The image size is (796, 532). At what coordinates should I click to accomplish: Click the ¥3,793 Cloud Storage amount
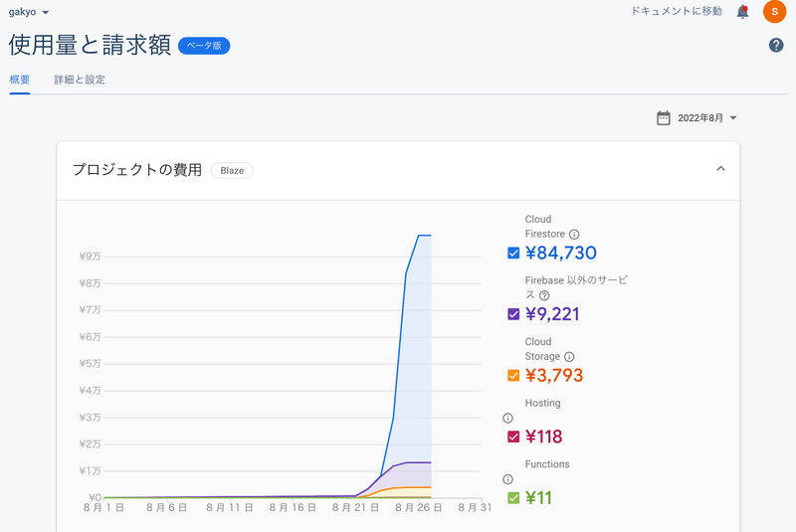554,376
